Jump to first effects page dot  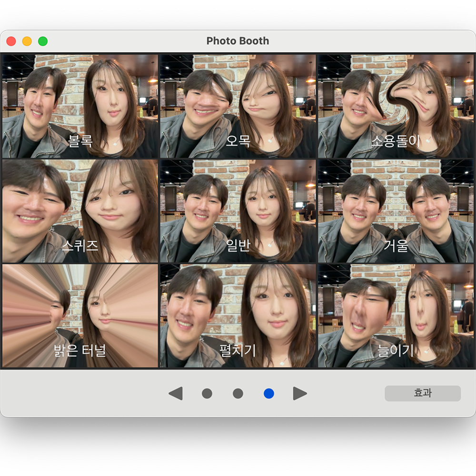pos(207,394)
